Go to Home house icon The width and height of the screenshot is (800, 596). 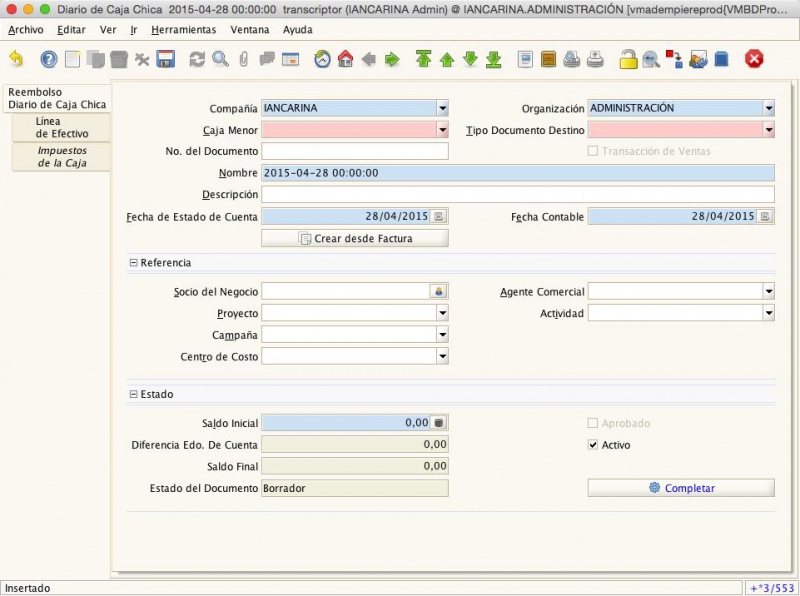(345, 59)
